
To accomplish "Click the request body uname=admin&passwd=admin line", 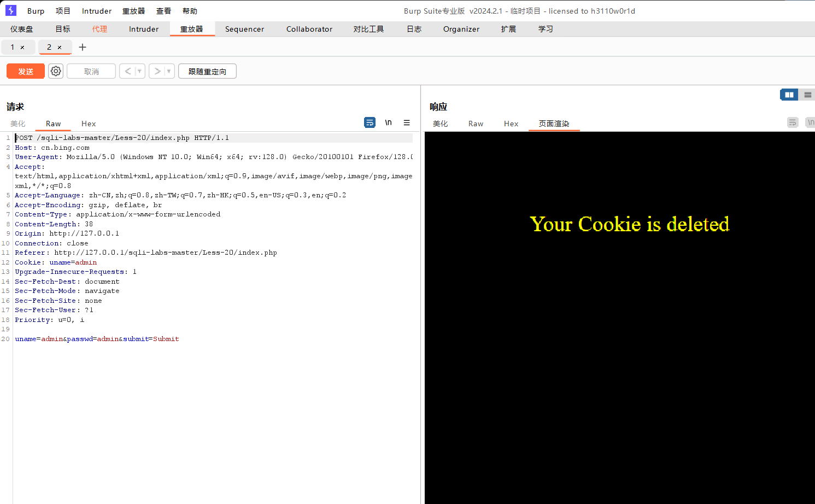I will (x=97, y=339).
